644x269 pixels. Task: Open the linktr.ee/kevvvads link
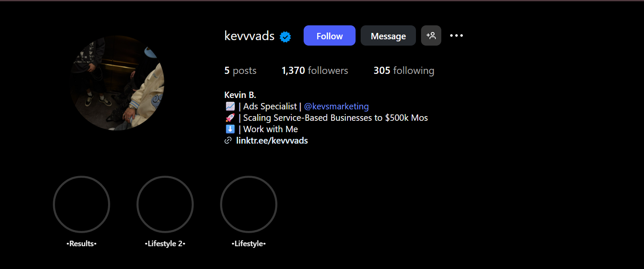[272, 140]
